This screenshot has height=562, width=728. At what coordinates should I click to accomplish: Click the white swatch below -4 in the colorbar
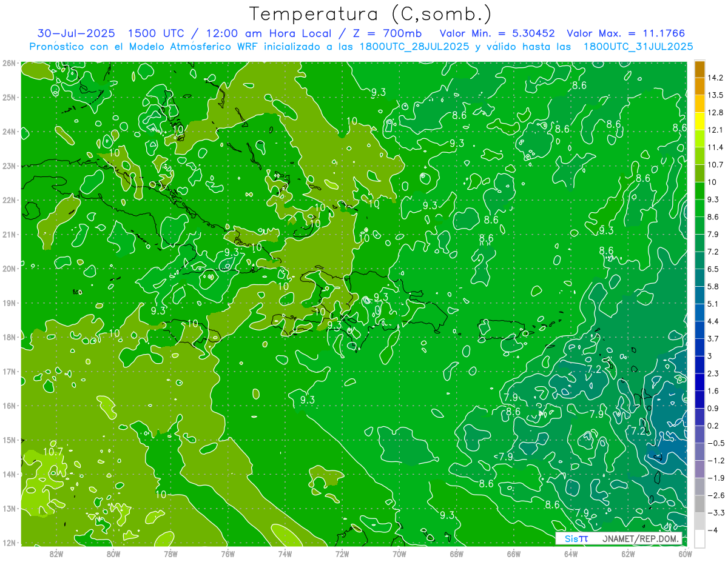699,538
